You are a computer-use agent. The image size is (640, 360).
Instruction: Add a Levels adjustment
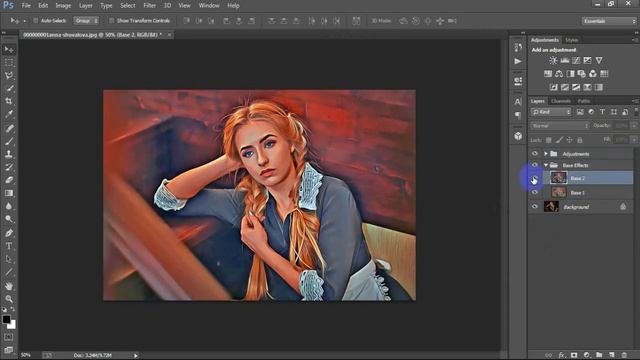(x=564, y=60)
